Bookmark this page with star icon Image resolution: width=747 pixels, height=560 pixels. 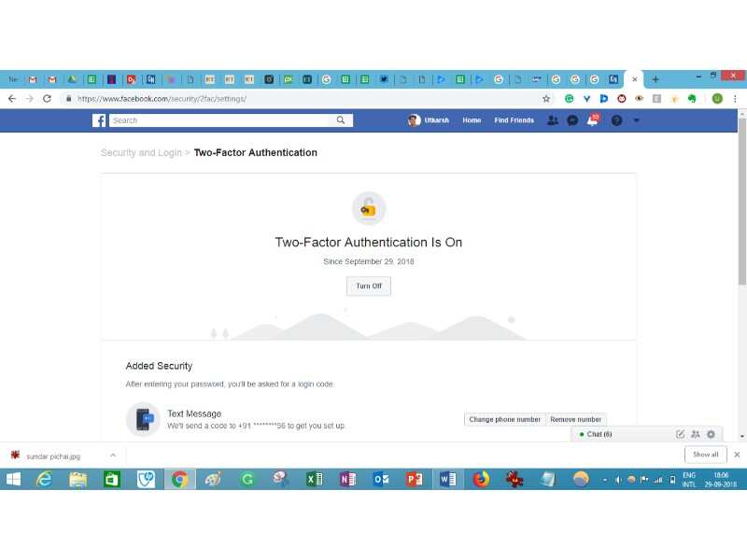[546, 98]
